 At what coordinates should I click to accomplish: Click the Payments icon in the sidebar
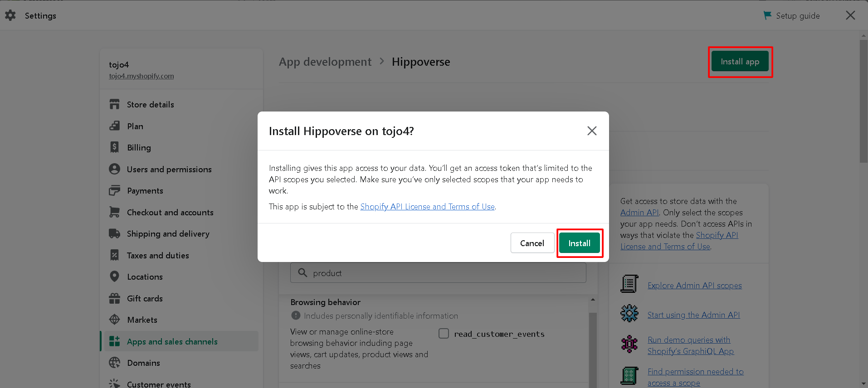[x=115, y=190]
